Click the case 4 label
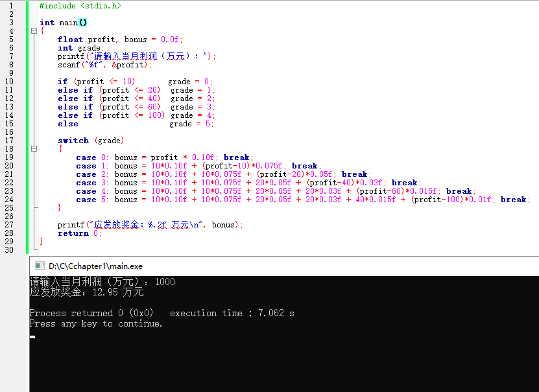 92,191
